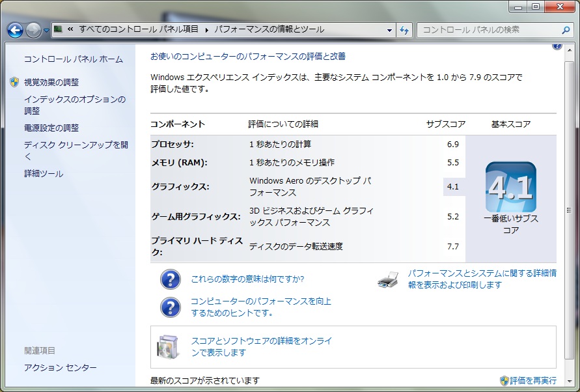Image resolution: width=580 pixels, height=392 pixels.
Task: Click gaming graphics subscore 5.2
Action: click(x=453, y=217)
